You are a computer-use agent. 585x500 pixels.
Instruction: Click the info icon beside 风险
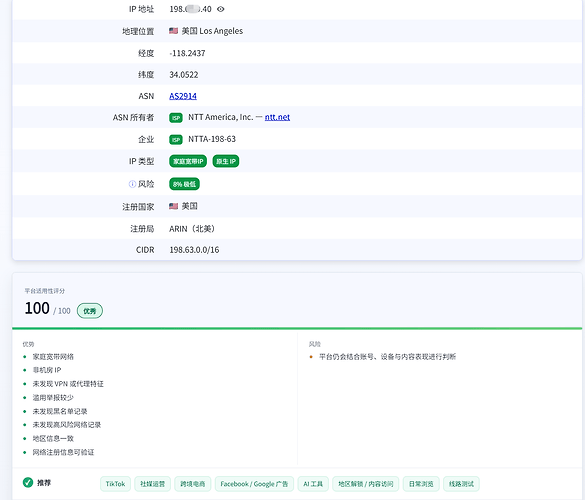[132, 184]
